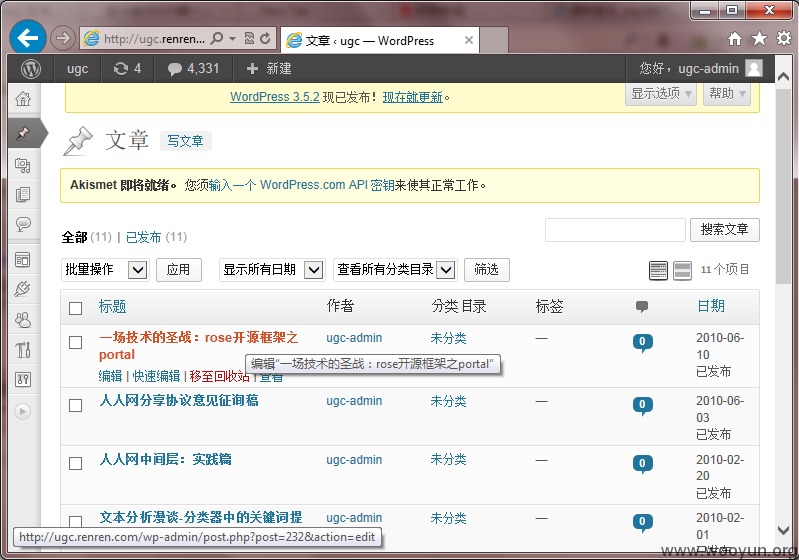Image resolution: width=799 pixels, height=560 pixels.
Task: Show 已发布 (11) posts filter
Action: click(156, 237)
